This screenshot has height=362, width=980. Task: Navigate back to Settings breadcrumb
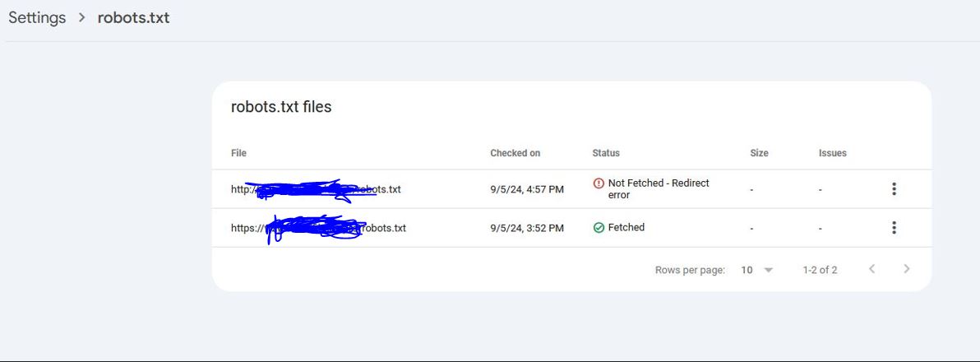37,17
